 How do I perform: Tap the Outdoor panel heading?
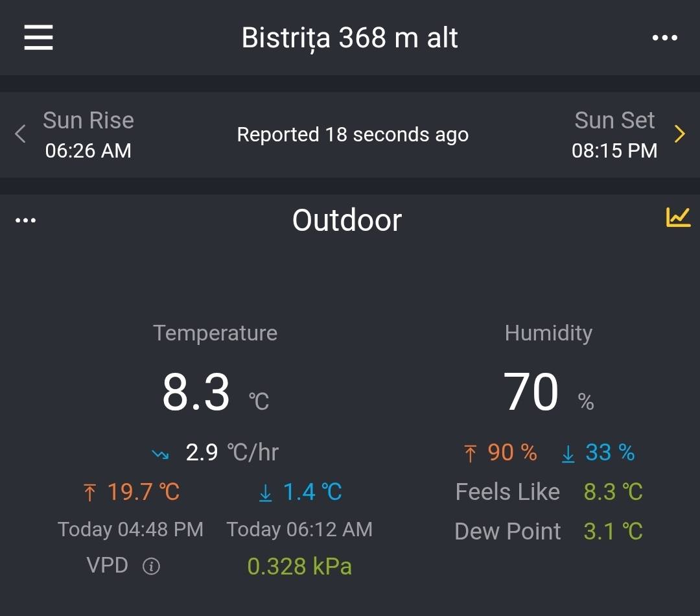coord(347,220)
